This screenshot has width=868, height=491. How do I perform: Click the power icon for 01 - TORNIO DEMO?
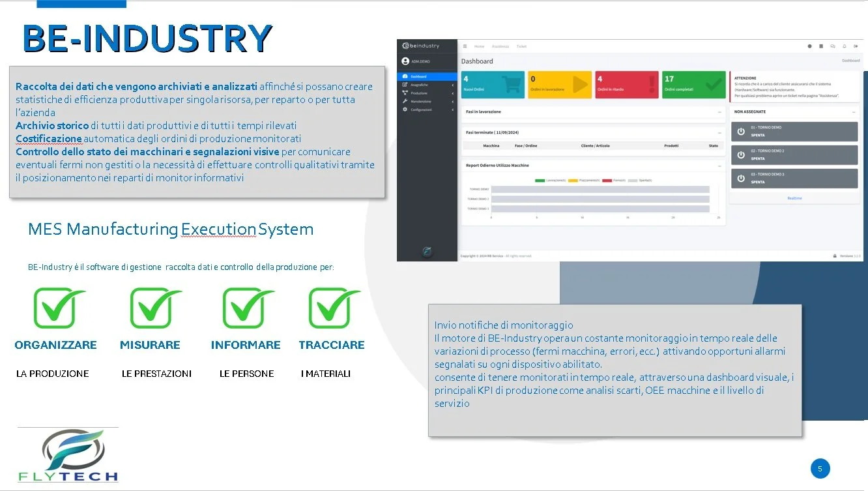(740, 131)
